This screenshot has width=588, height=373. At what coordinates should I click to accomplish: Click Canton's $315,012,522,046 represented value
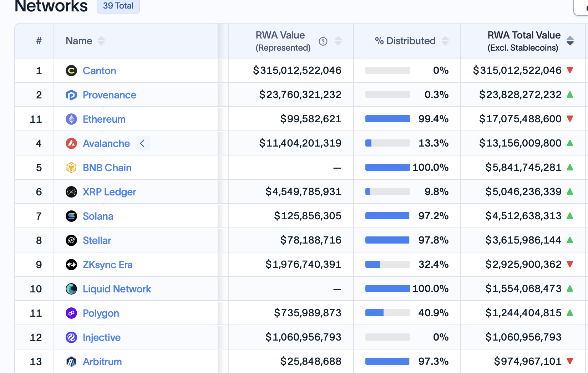(x=297, y=70)
